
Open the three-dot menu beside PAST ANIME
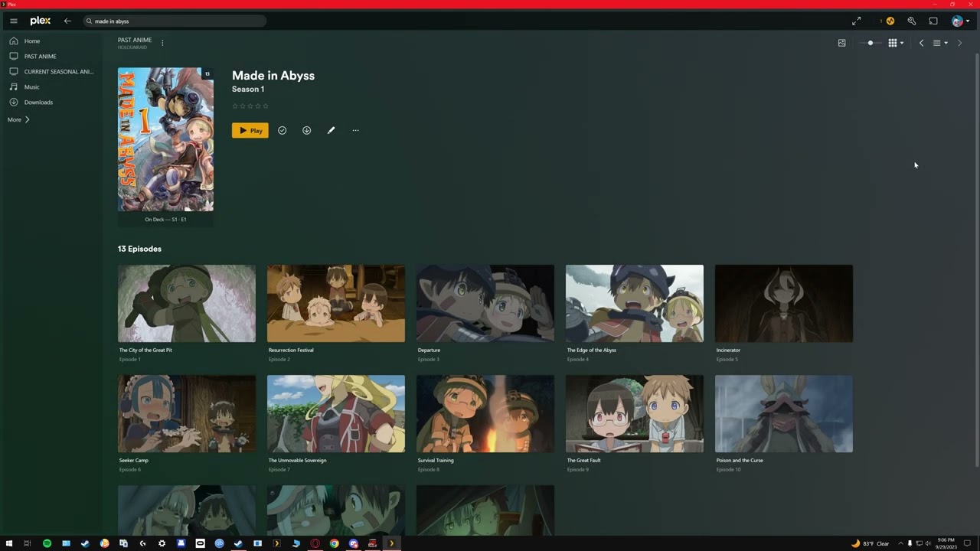tap(162, 43)
